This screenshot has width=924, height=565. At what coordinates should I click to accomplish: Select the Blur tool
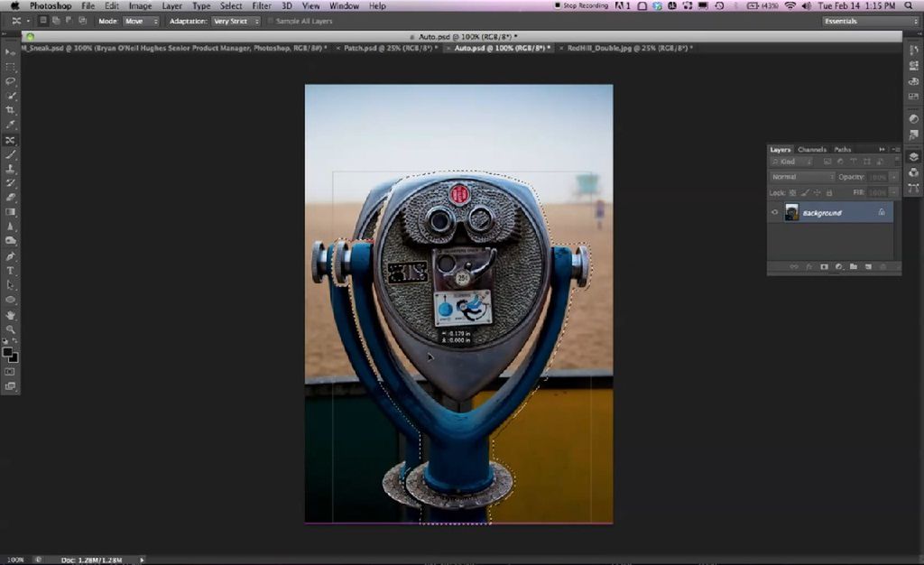tap(10, 227)
